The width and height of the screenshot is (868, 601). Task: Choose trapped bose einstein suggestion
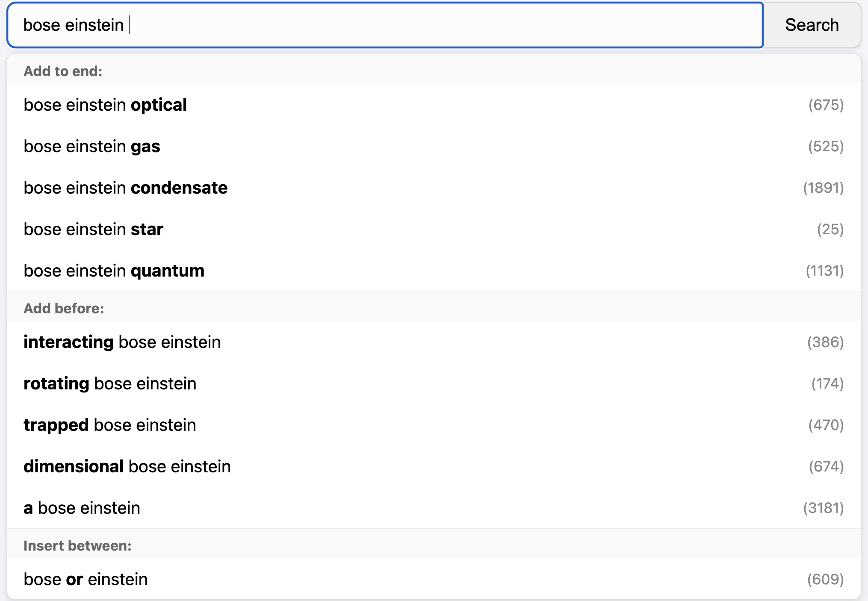[434, 425]
